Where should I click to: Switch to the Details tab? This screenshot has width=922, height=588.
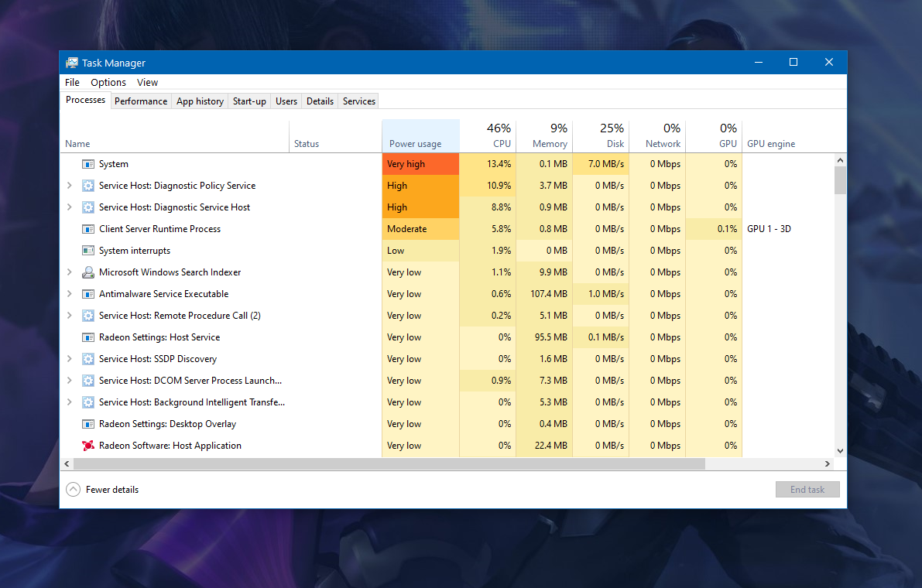point(320,101)
